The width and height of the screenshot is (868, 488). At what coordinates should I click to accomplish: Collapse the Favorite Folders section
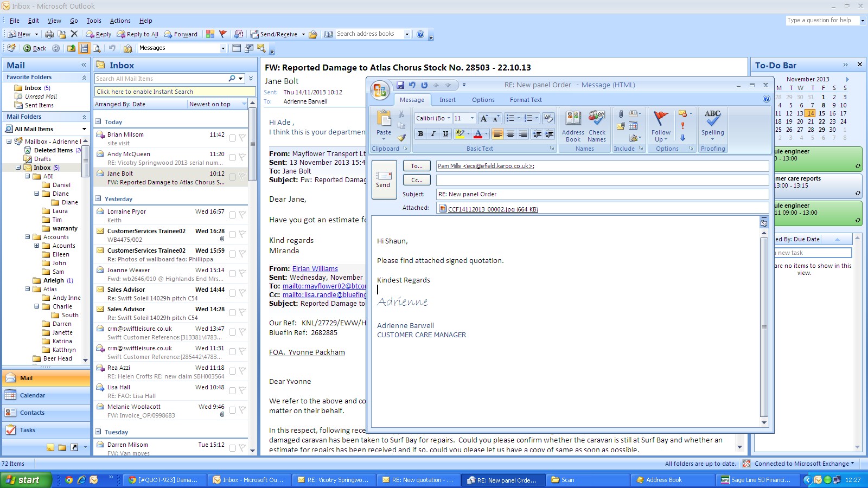pyautogui.click(x=84, y=78)
